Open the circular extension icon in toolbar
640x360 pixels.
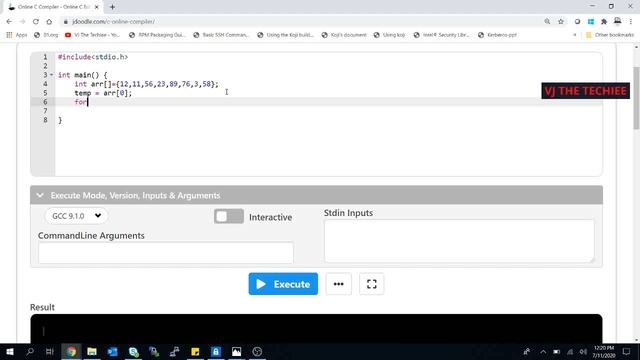577,22
